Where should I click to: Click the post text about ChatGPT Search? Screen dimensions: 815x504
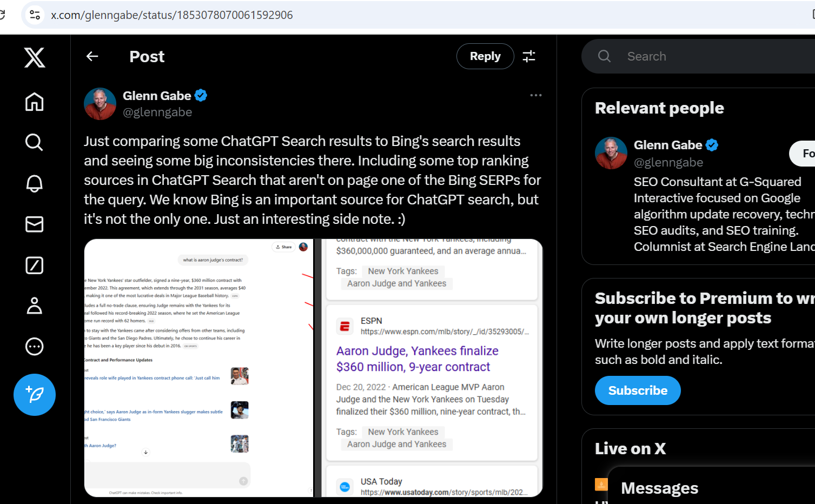tap(313, 180)
